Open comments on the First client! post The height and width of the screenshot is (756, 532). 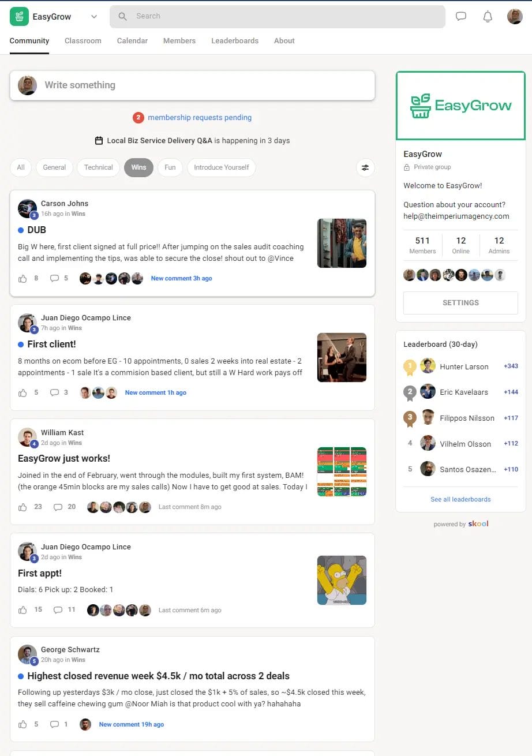click(55, 392)
